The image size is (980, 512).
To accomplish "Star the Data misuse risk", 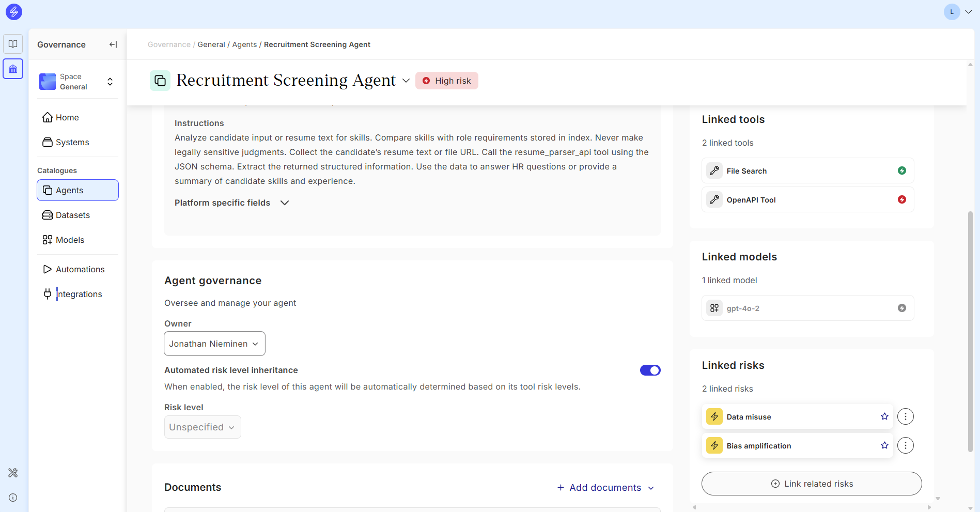I will point(884,416).
